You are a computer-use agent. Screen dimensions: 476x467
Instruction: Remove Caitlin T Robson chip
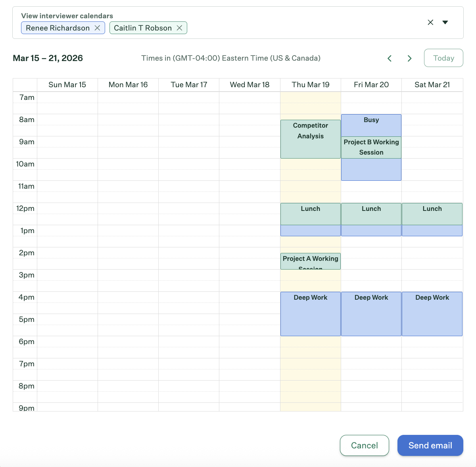179,28
